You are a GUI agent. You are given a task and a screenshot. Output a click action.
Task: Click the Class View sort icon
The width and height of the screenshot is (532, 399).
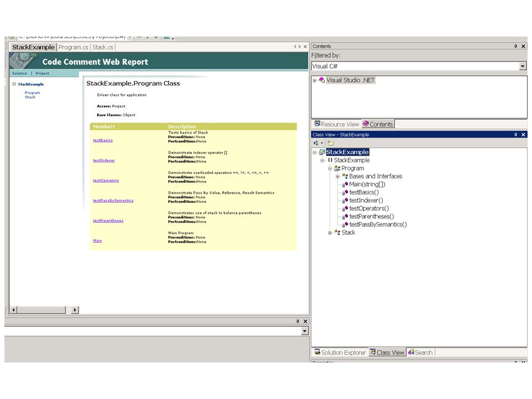(x=316, y=143)
